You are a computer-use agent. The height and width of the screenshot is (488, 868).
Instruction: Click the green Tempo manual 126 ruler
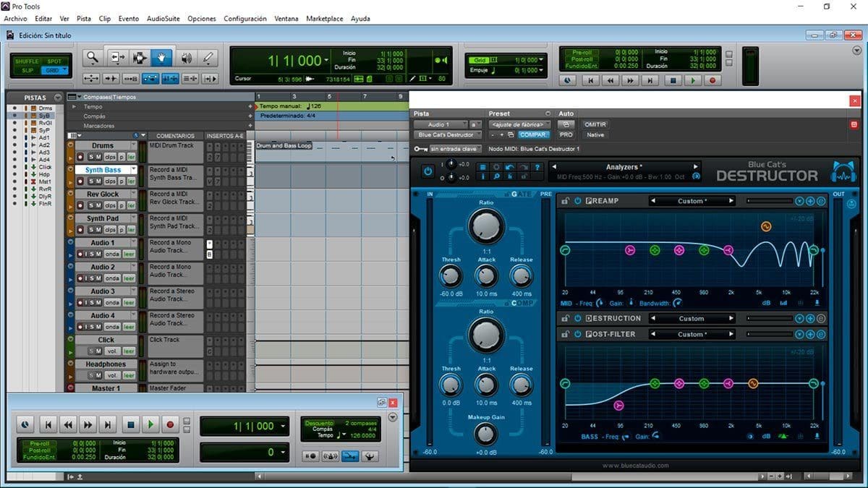332,106
